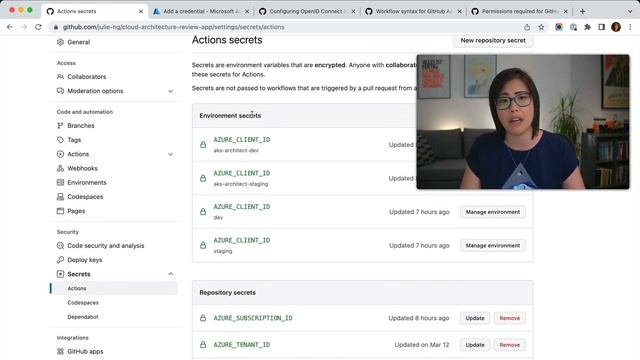
Task: Click the Environments server icon
Action: [60, 182]
